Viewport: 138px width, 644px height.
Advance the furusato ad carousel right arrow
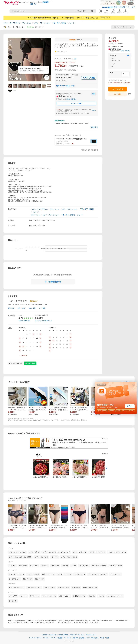click(107, 468)
